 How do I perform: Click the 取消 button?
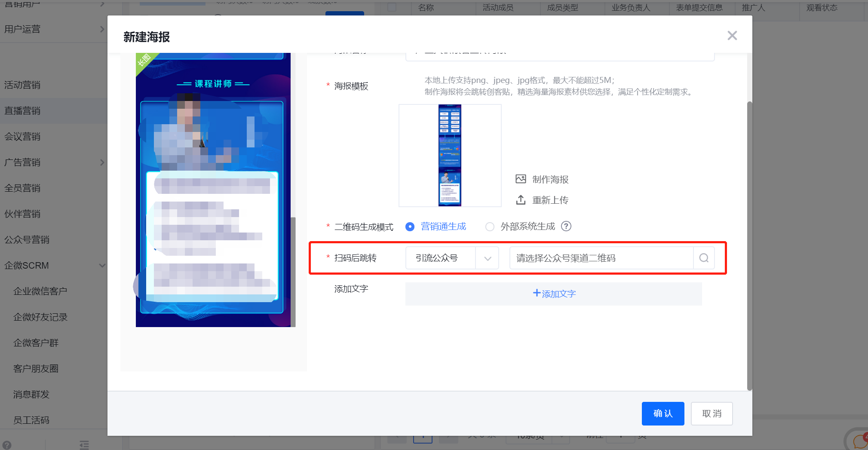coord(712,413)
